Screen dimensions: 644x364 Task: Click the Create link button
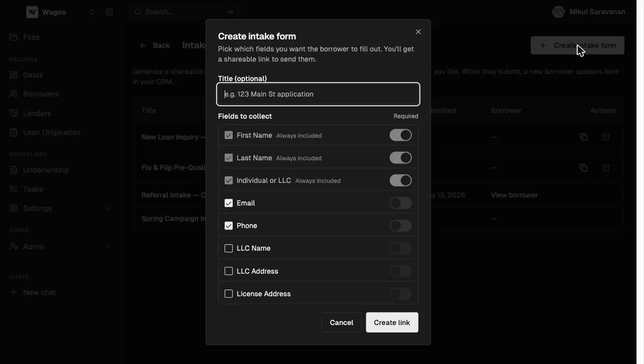392,322
